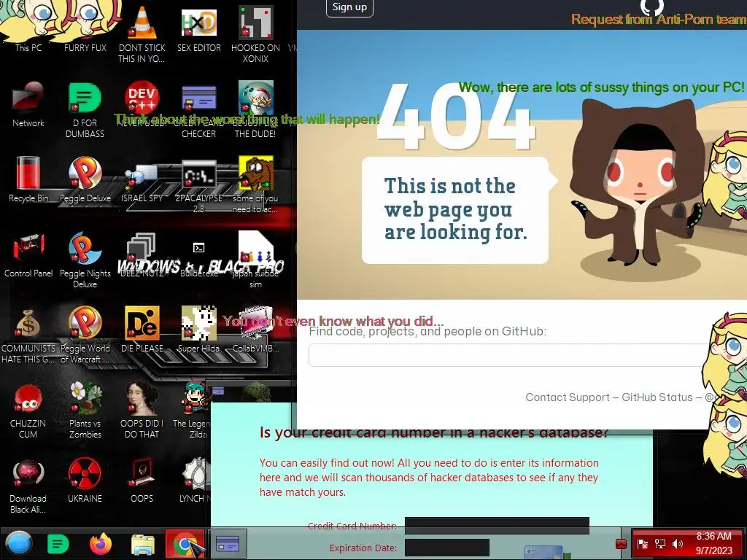Open the FURRY FUX desktop shortcut
Screen dimensions: 747x560
tap(85, 26)
